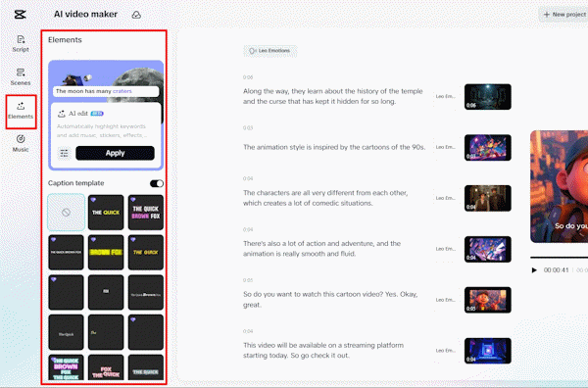Play the video preview

click(x=534, y=269)
